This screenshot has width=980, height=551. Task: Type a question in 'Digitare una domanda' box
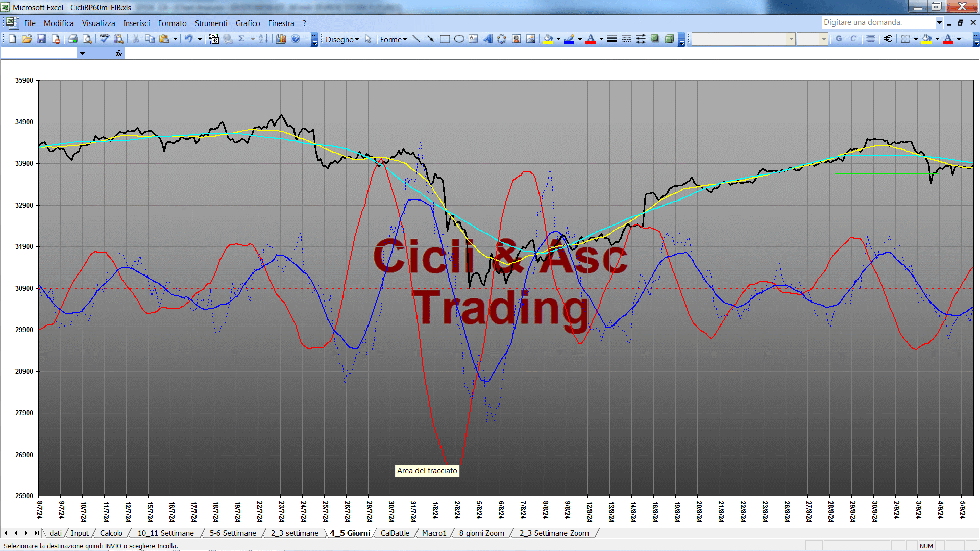[878, 22]
